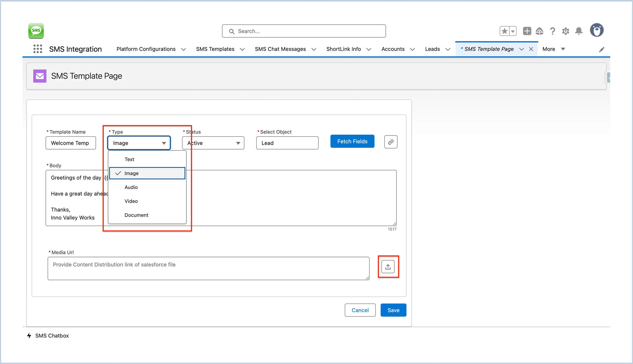Open the user profile avatar

[x=597, y=30]
